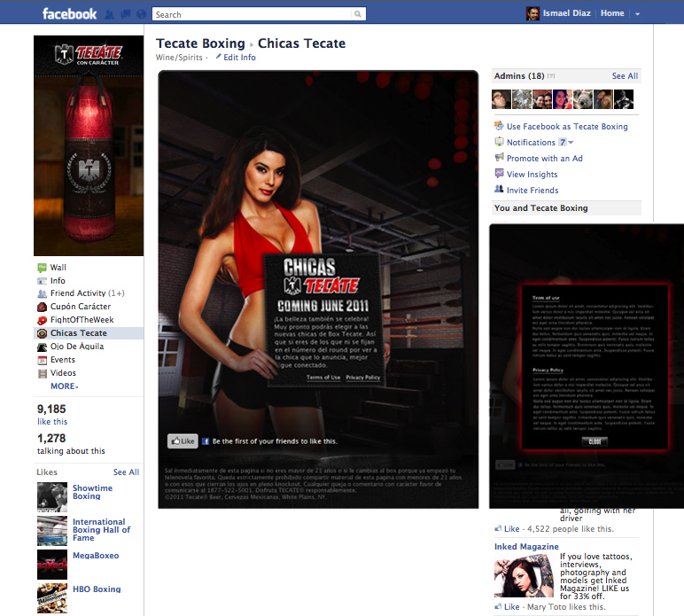Click the Wall icon in sidebar
684x616 pixels.
pos(42,268)
